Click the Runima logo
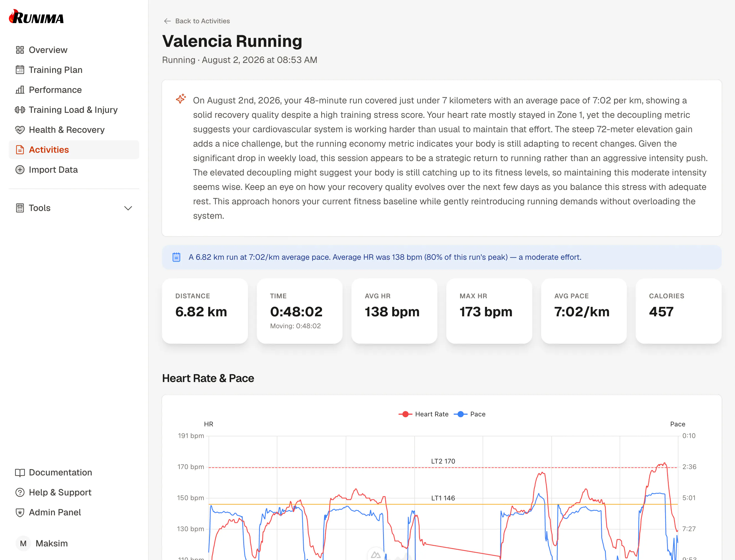Screen dimensions: 735x560 36,17
